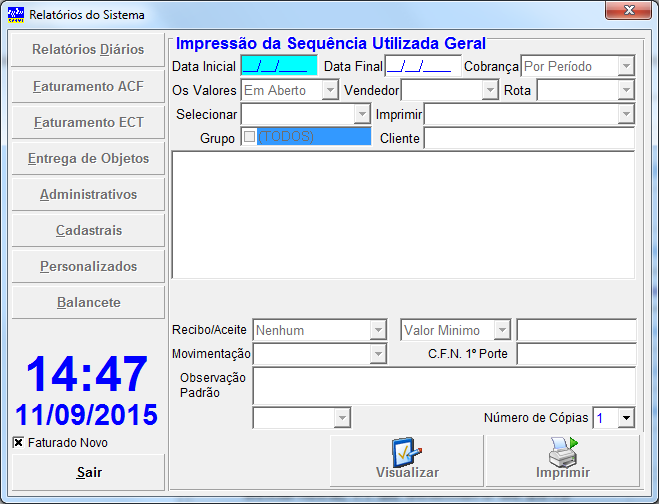Viewport: 659px width, 504px height.
Task: Select Entrega de Objetos reports
Action: click(x=88, y=158)
